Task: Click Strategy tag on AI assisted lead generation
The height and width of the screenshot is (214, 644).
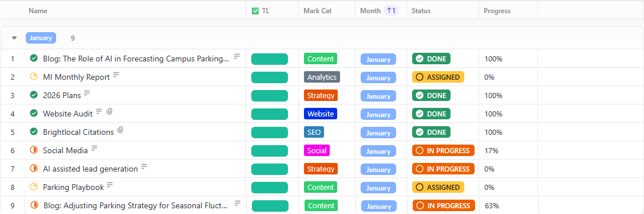Action: click(321, 169)
